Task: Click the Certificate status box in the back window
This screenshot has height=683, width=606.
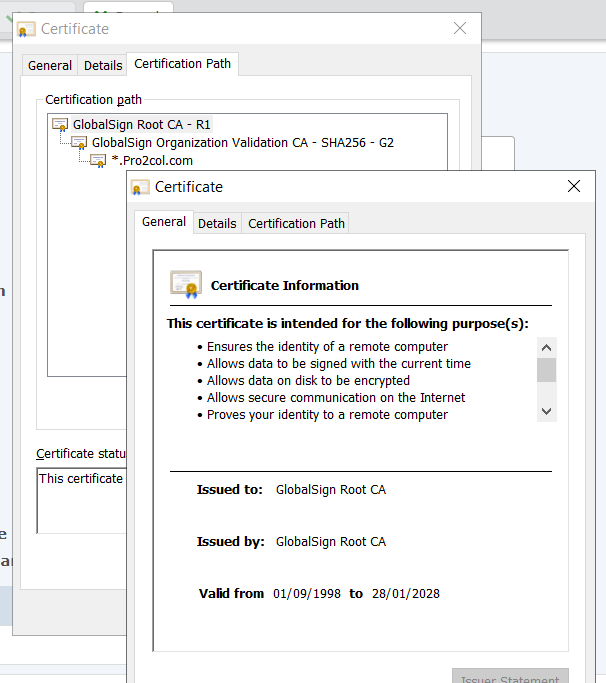Action: 81,500
